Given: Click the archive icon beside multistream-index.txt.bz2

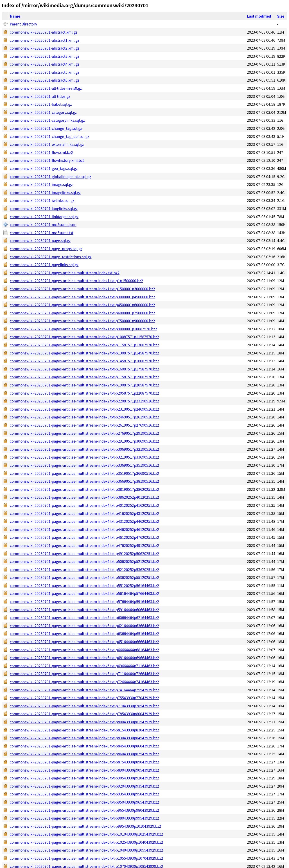Looking at the screenshot, I should point(5,273).
